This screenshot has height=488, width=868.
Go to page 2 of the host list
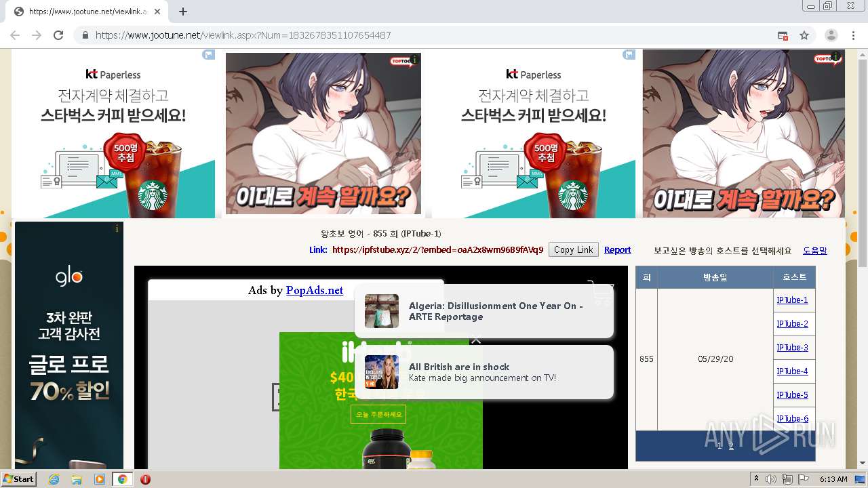(x=731, y=446)
